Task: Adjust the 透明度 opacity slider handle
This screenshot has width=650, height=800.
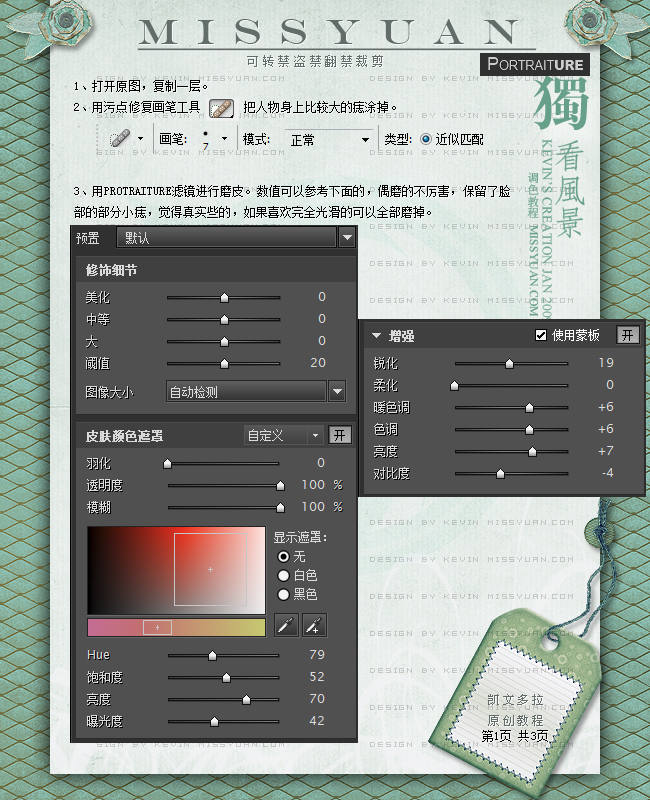Action: coord(280,486)
